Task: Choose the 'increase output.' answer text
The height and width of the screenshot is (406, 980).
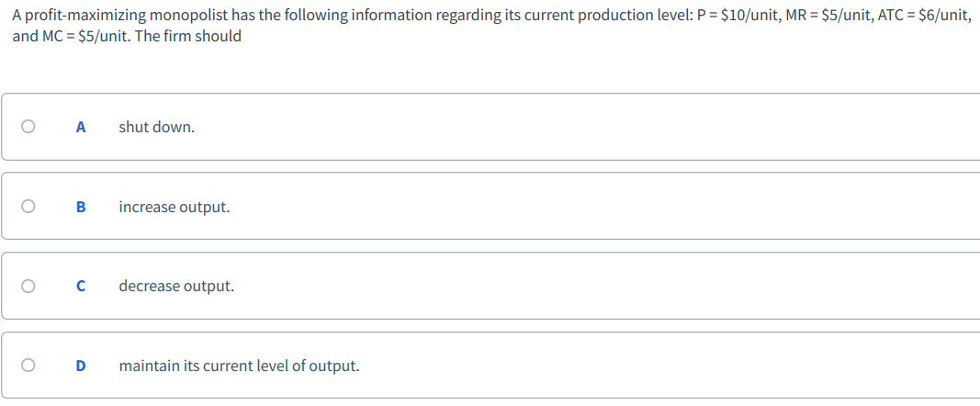Action: click(175, 207)
